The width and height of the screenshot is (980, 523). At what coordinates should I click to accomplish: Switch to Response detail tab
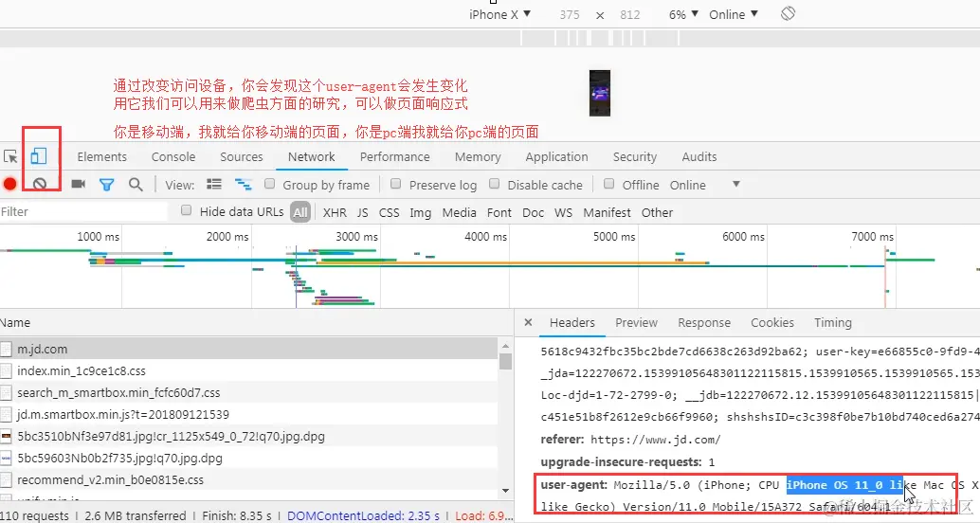coord(704,322)
